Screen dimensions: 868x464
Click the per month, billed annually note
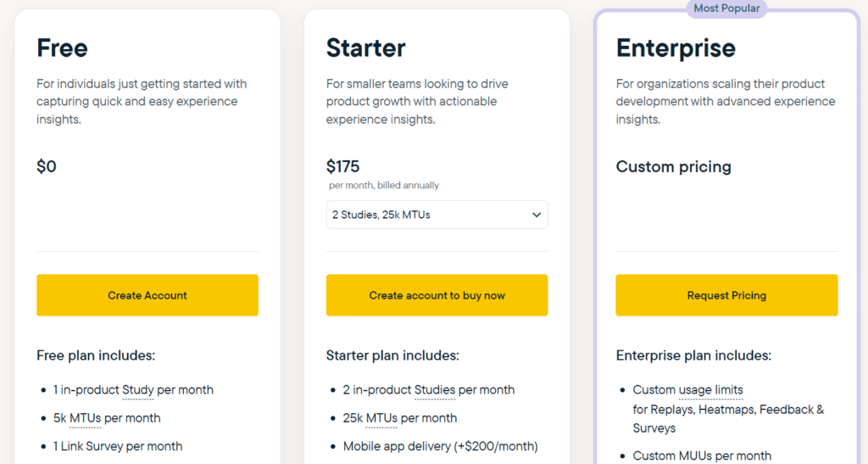point(384,185)
